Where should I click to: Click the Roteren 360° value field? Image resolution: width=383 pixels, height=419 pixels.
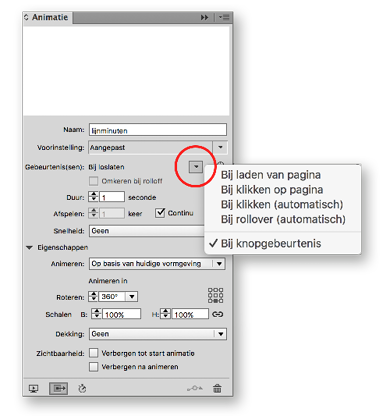(x=113, y=296)
